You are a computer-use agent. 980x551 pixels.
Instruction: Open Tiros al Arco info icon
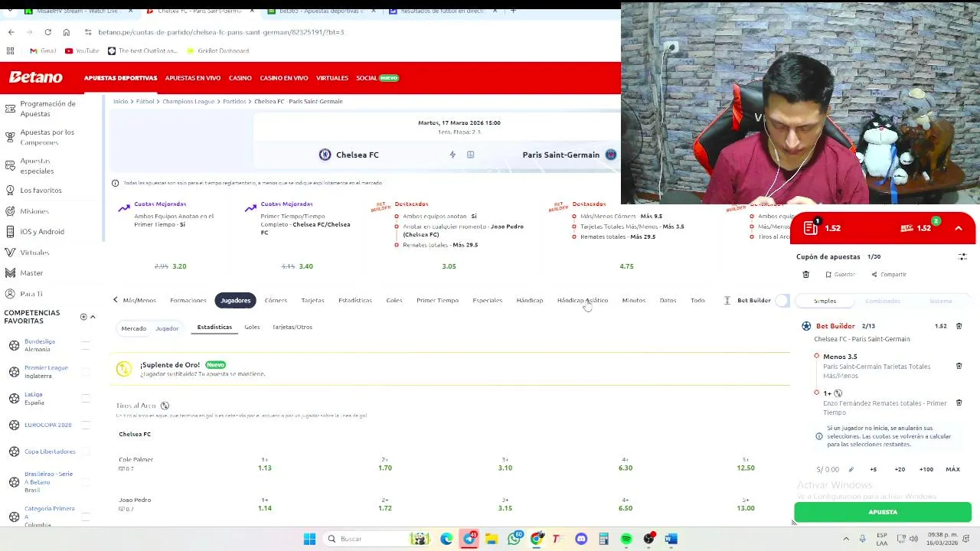pos(165,406)
